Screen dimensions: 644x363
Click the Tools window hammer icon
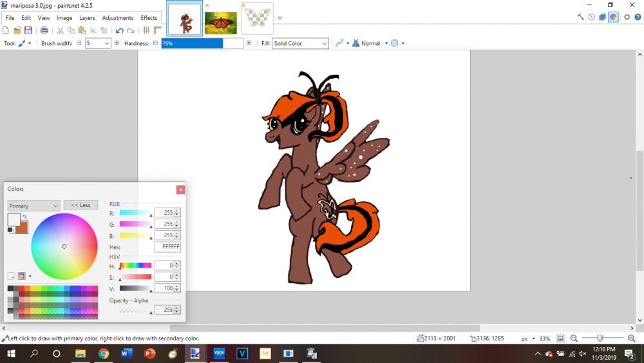point(580,17)
